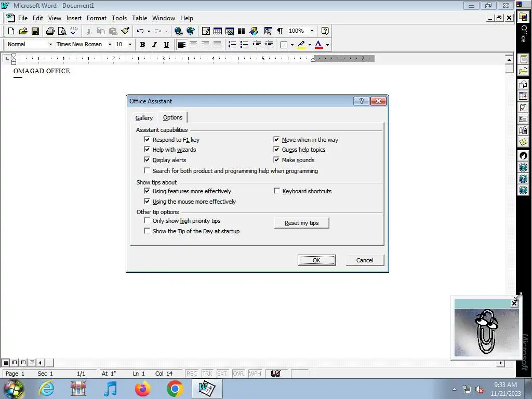Viewport: 532px width, 399px height.
Task: Open Print Preview
Action: click(62, 31)
